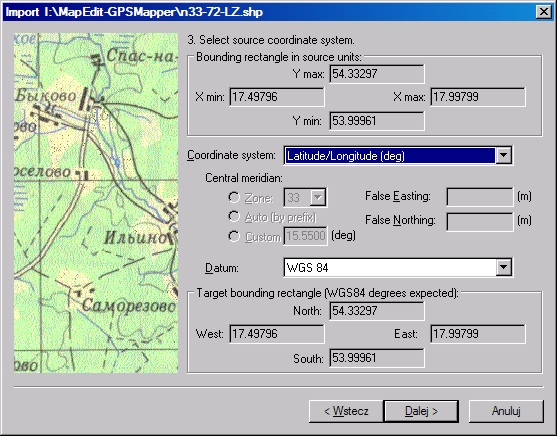Proceed with the Dalej button
Screen dimensions: 557x436
(421, 411)
